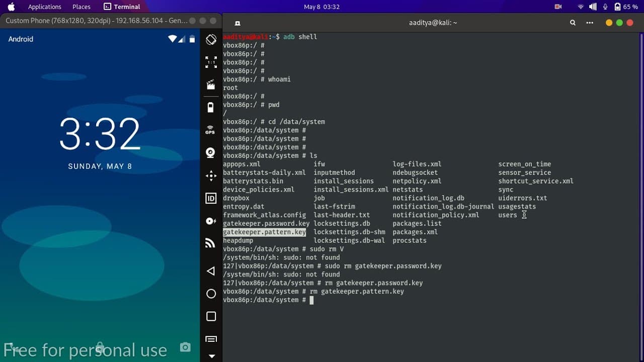The height and width of the screenshot is (362, 644).
Task: Click shortcut_service.xml in the listing
Action: point(536,182)
